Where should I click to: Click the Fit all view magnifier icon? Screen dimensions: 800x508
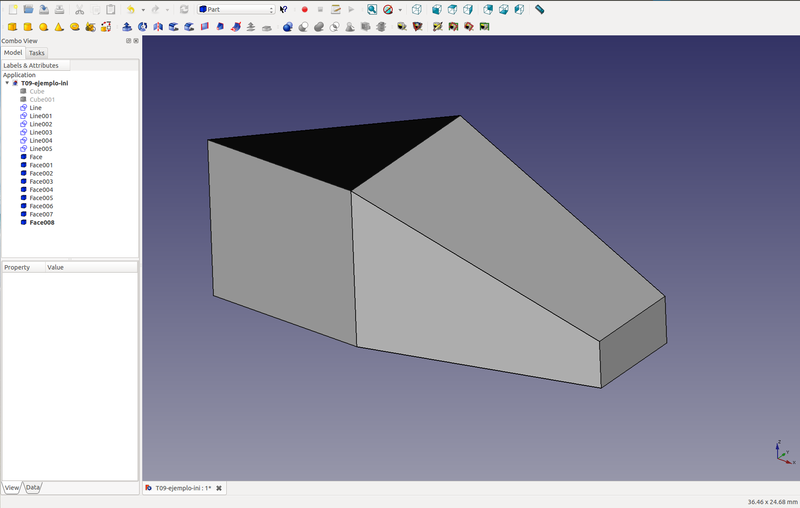coord(371,9)
